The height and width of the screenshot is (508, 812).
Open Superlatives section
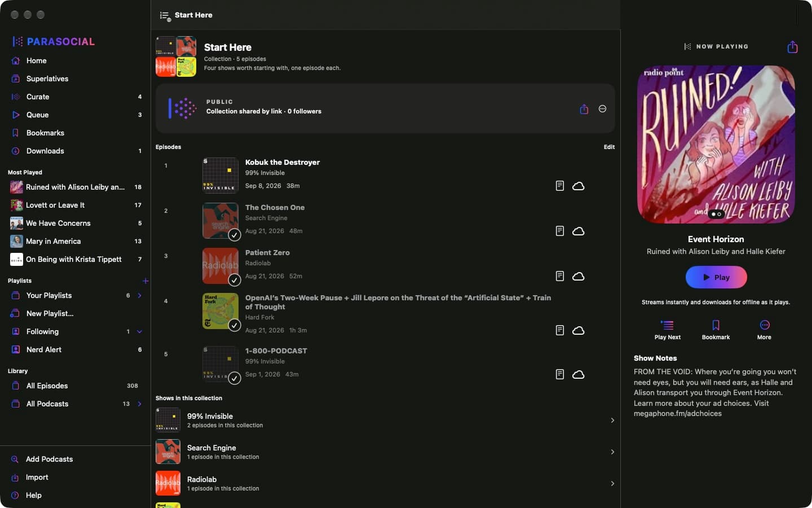pos(76,78)
